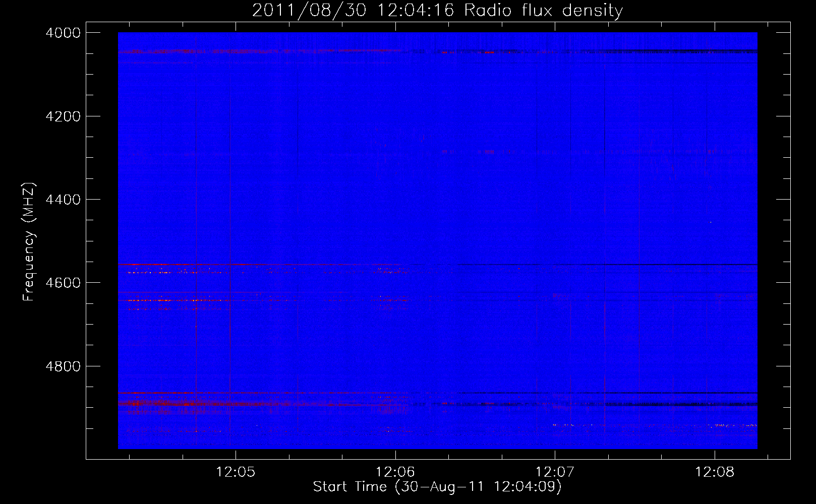Click the plot title '2011/08/30 12:04:16 Radio flux density'
Screen dimensions: 816x504
coord(437,11)
